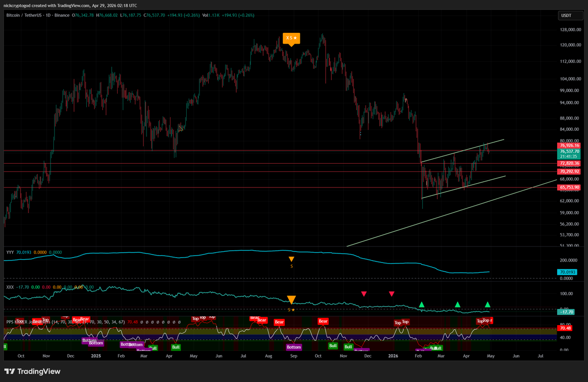Click 100.00 on the XXX pane scale
The height and width of the screenshot is (382, 588).
[567, 294]
